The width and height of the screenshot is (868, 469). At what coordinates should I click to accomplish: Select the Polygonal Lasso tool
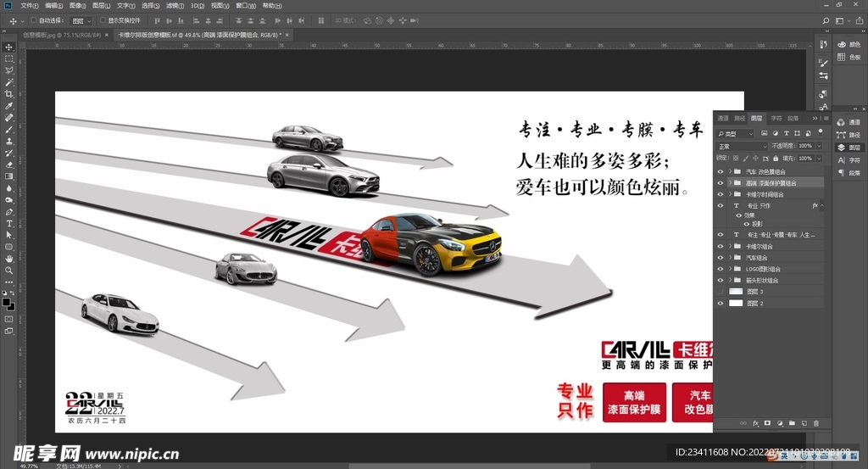(x=8, y=70)
